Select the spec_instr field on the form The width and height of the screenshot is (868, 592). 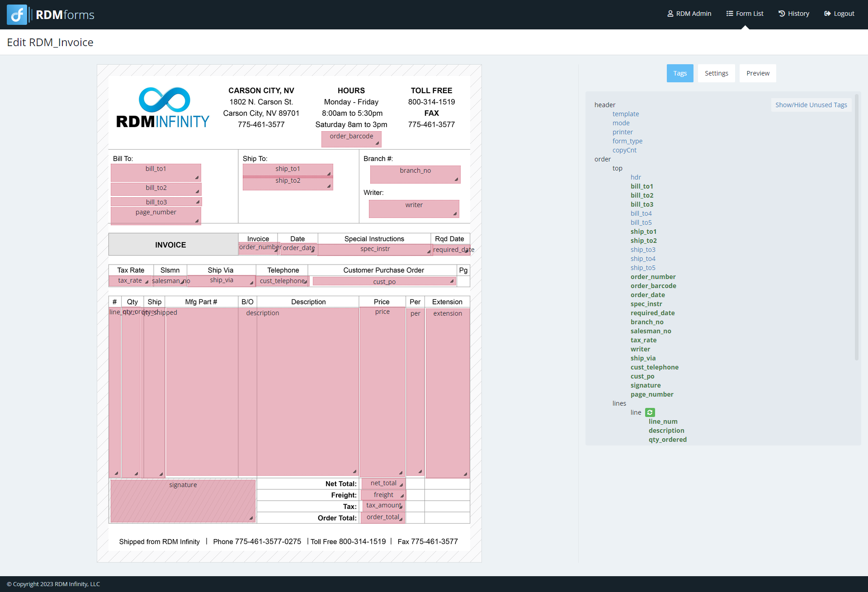(375, 249)
